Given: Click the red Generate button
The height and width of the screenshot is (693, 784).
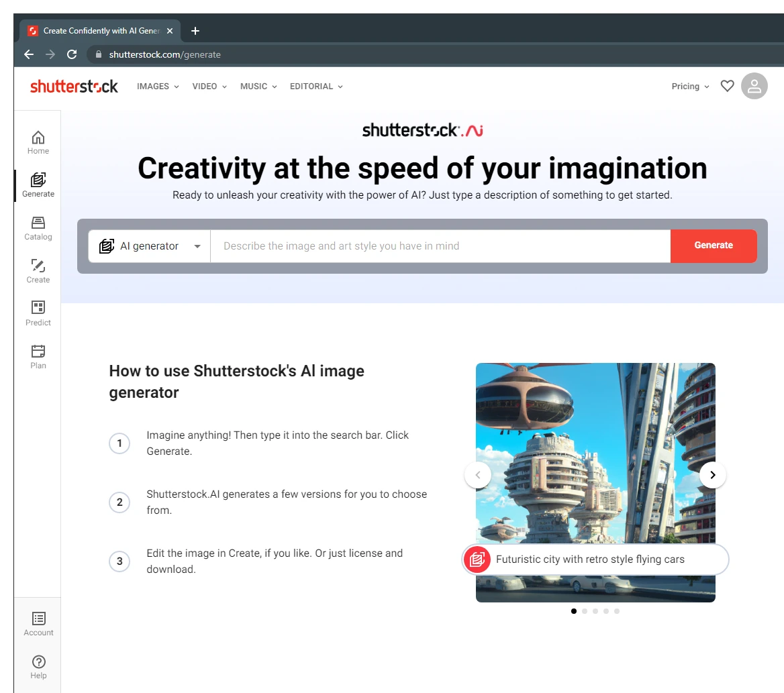Looking at the screenshot, I should 714,246.
